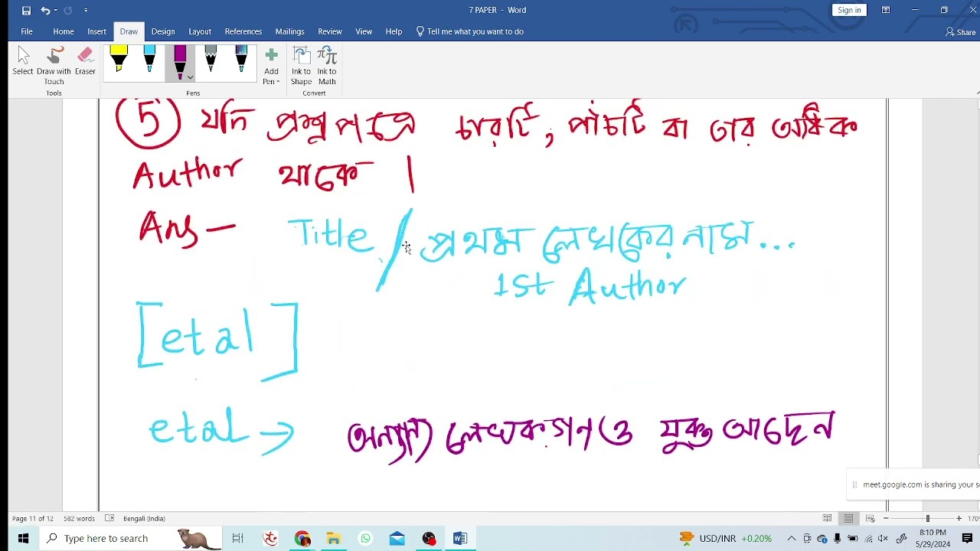Click Bengali (India) language indicator
Image resolution: width=980 pixels, height=551 pixels.
[x=144, y=518]
